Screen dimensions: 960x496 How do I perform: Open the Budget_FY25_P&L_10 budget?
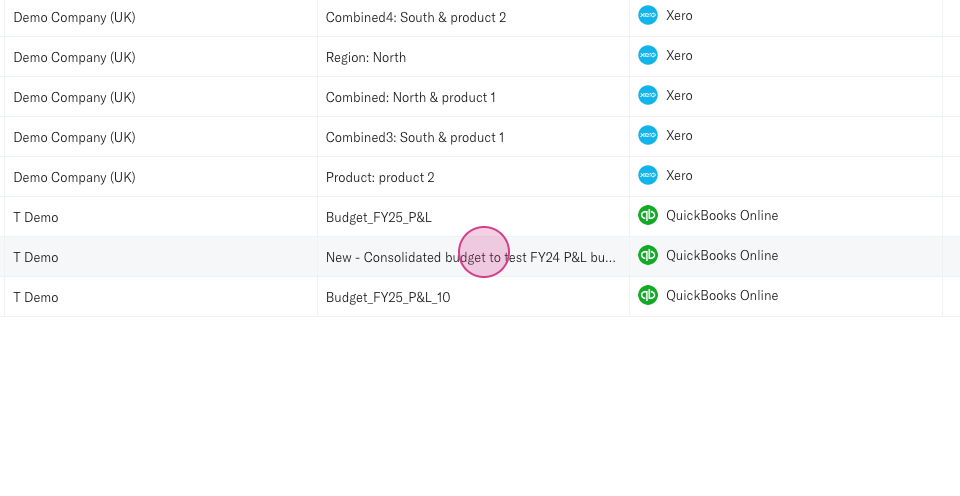[x=388, y=297]
